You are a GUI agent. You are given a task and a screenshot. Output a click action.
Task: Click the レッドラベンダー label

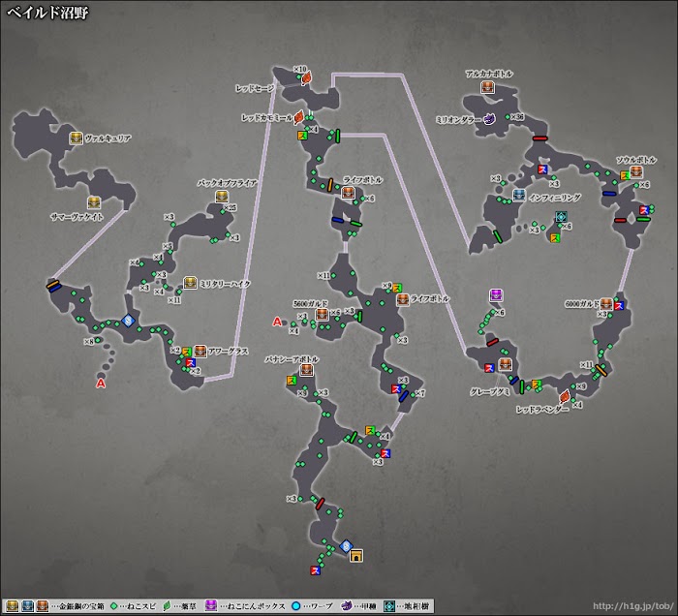[542, 410]
